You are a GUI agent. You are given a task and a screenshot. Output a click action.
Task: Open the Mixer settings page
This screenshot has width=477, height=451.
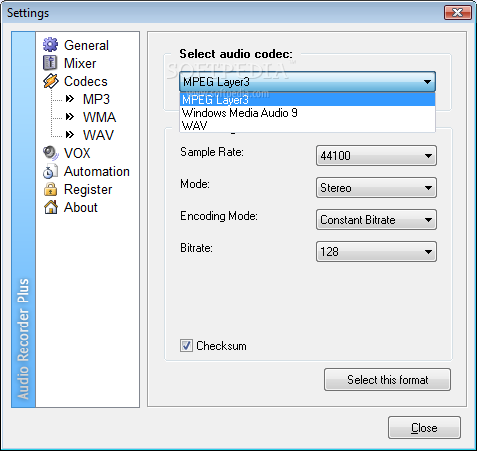[80, 63]
